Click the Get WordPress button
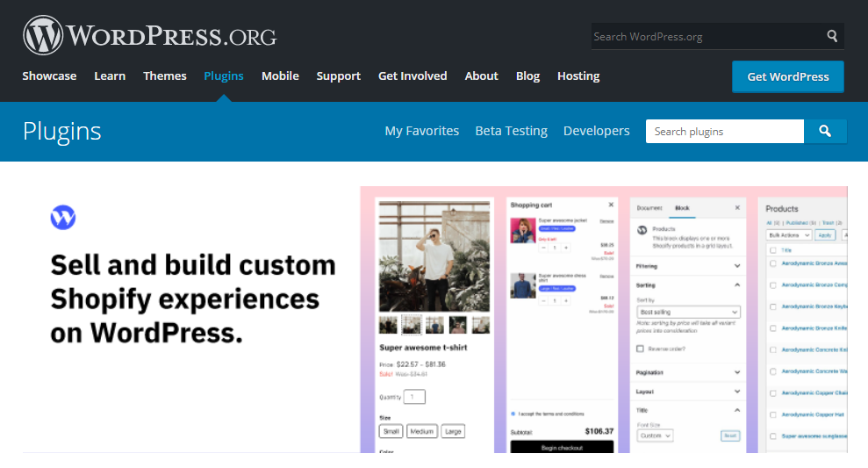This screenshot has width=868, height=468. pyautogui.click(x=788, y=76)
